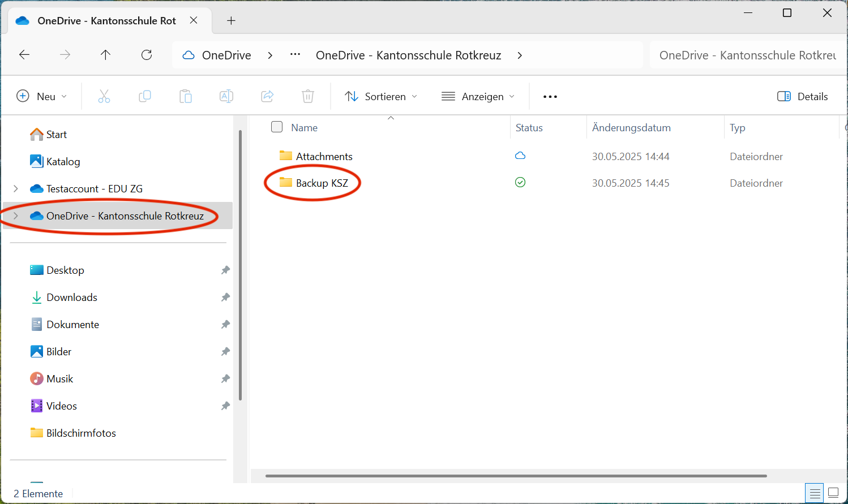Expand chevron after OneDrive breadcrumb
The height and width of the screenshot is (504, 848).
point(270,55)
